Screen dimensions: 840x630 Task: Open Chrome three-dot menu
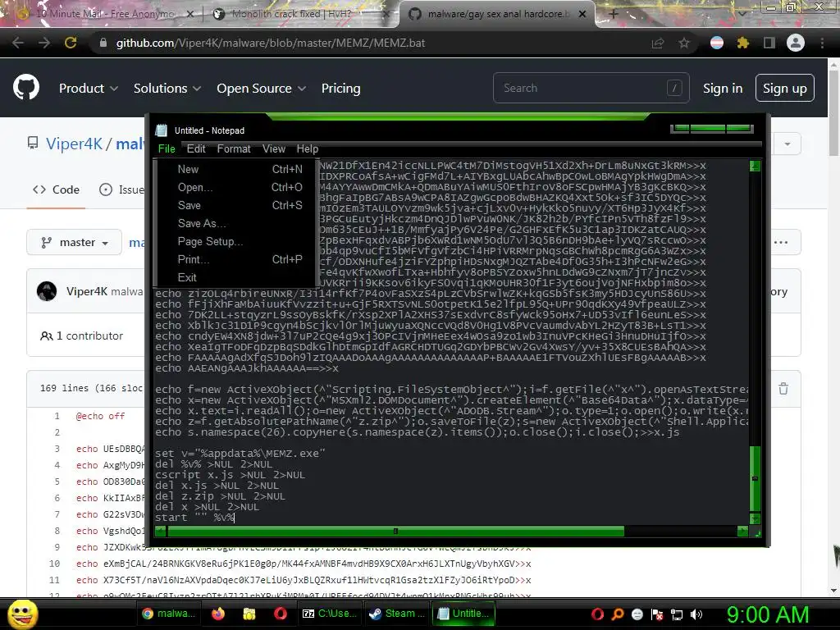coord(822,43)
